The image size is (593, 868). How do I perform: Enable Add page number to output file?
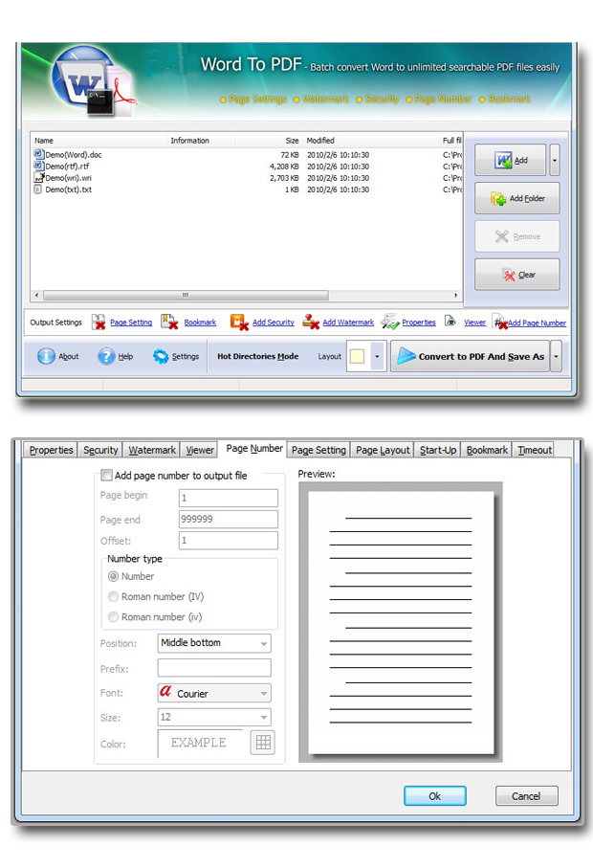coord(107,475)
